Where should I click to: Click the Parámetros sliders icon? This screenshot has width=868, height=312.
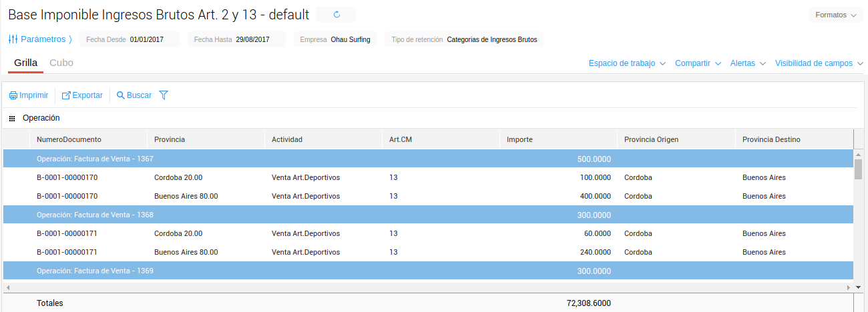pos(13,39)
